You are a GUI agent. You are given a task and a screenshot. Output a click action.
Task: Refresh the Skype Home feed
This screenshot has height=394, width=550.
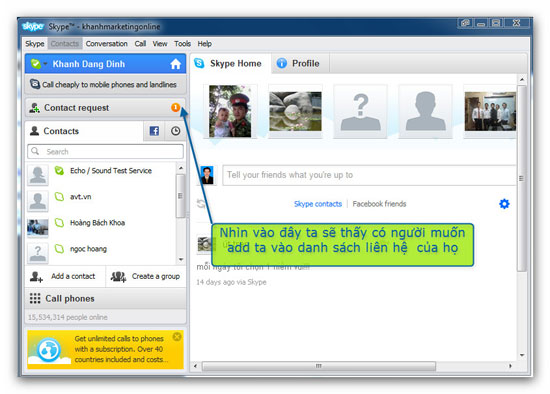click(201, 203)
